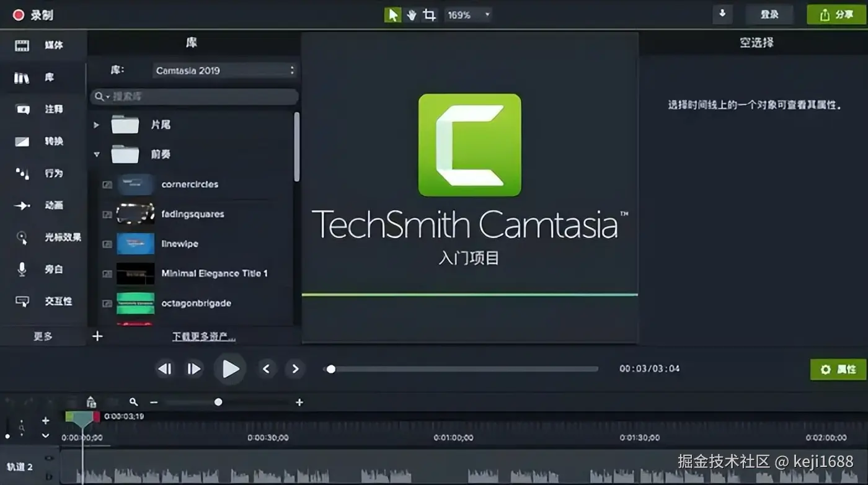Screen dimensions: 868x485
Task: Click the timeline zoom magnifier icon
Action: pos(133,402)
